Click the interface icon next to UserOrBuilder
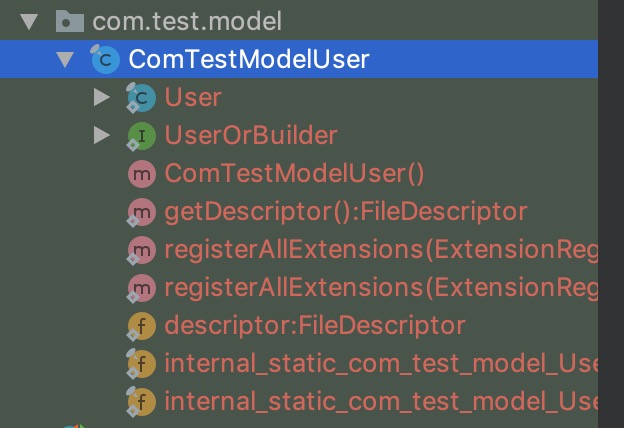This screenshot has height=428, width=624. [x=140, y=135]
